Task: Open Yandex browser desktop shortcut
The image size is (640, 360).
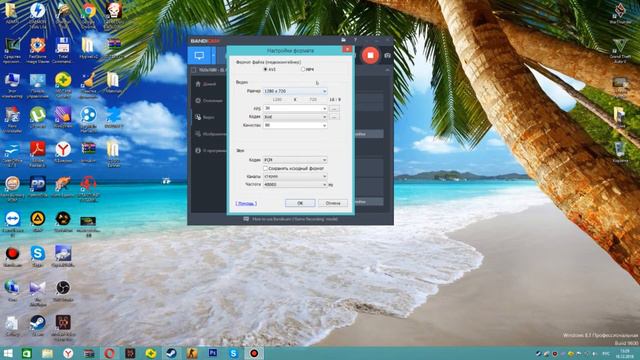Action: (63, 152)
